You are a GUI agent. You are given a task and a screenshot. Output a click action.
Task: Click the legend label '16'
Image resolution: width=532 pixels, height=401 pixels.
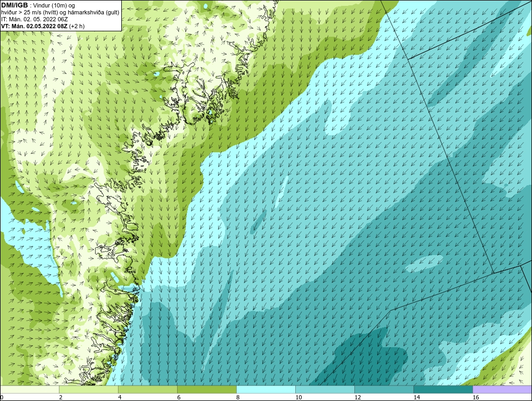click(x=476, y=397)
